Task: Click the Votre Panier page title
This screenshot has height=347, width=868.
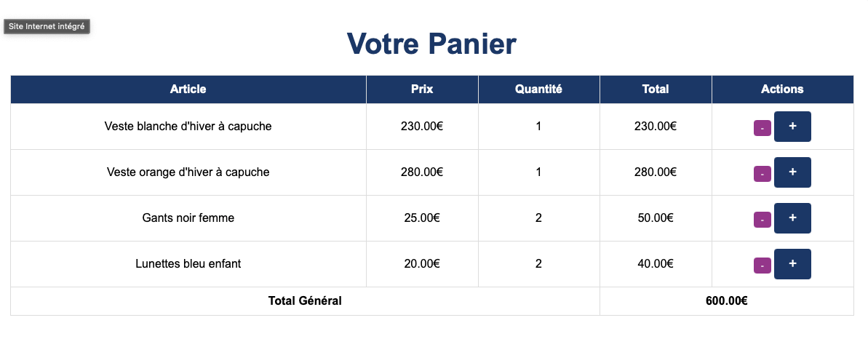Action: tap(431, 44)
